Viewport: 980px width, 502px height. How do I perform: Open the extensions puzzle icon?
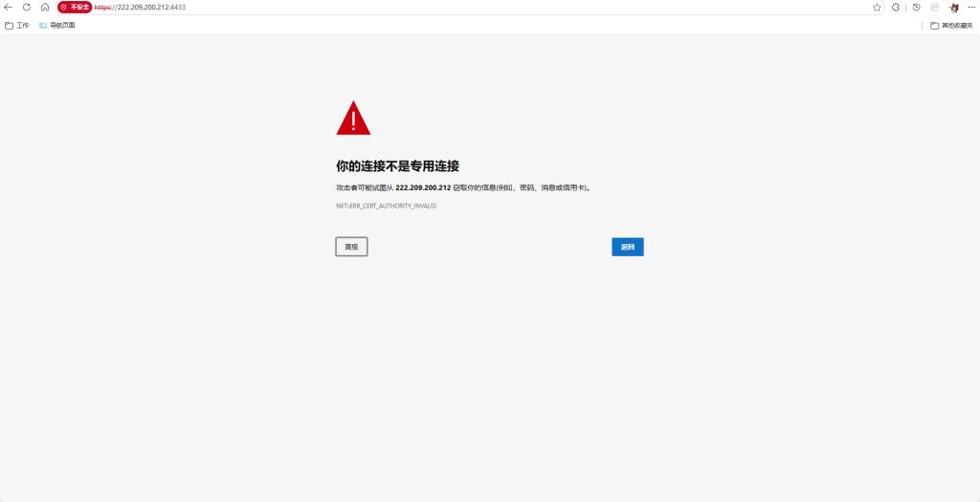coord(896,8)
